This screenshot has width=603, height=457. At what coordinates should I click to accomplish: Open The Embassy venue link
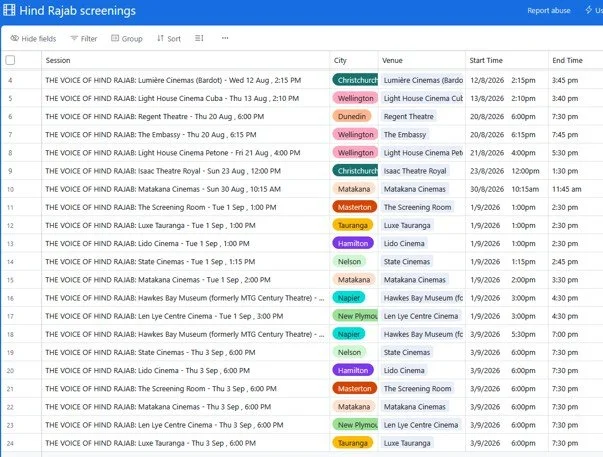click(405, 135)
